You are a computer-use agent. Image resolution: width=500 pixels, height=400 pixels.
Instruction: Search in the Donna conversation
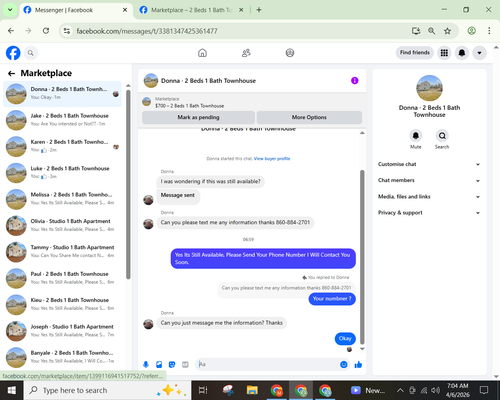click(x=442, y=136)
